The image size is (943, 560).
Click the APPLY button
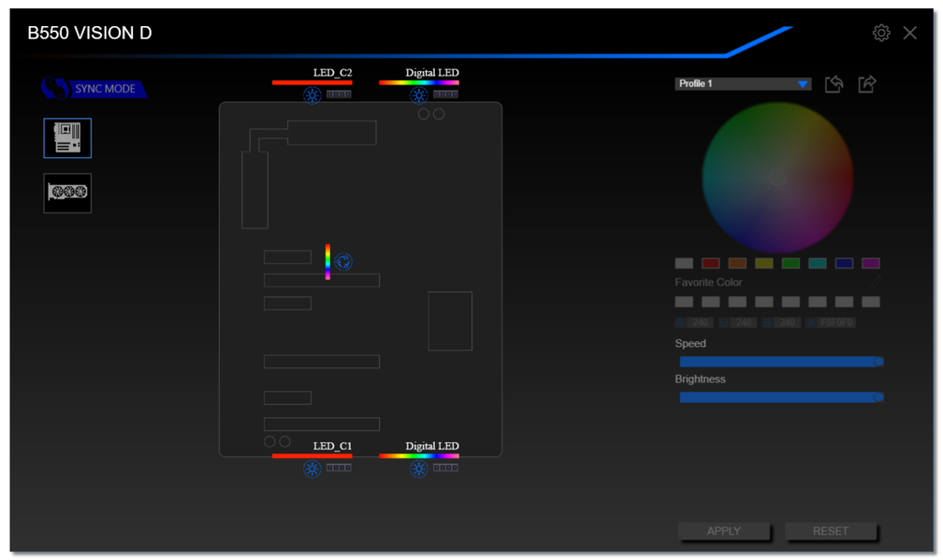[723, 531]
